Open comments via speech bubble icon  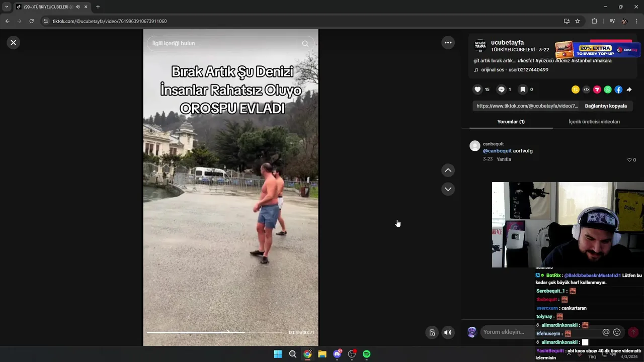coord(501,89)
